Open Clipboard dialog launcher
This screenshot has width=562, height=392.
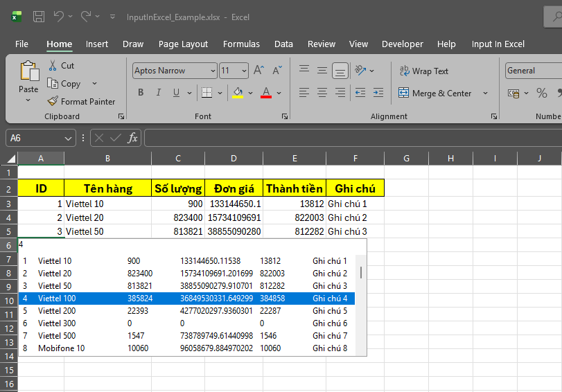point(121,116)
